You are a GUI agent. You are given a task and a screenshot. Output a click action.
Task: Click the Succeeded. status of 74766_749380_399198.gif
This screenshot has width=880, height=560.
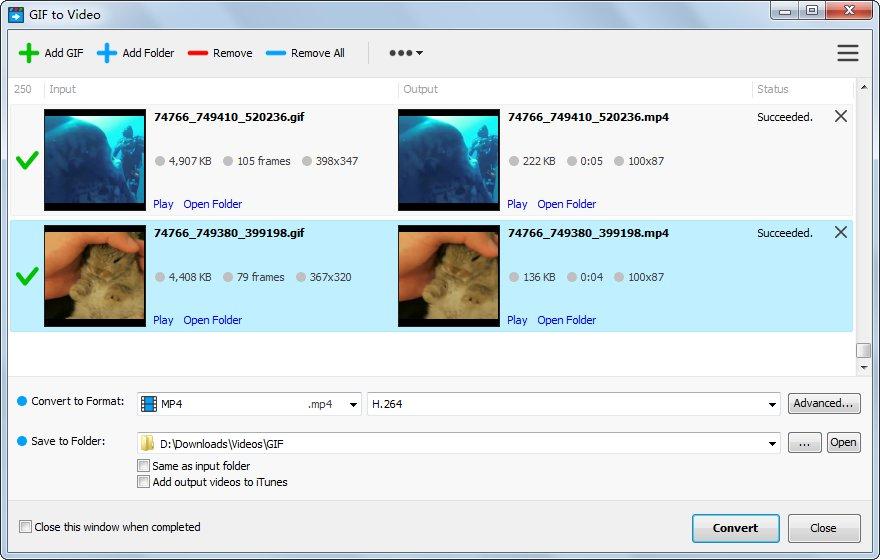coord(785,232)
